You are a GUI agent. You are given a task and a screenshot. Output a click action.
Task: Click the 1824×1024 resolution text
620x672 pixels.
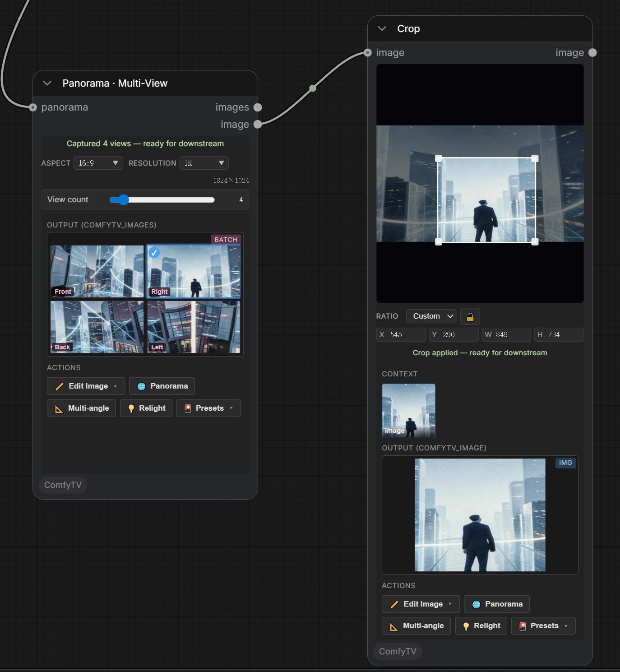coord(231,181)
